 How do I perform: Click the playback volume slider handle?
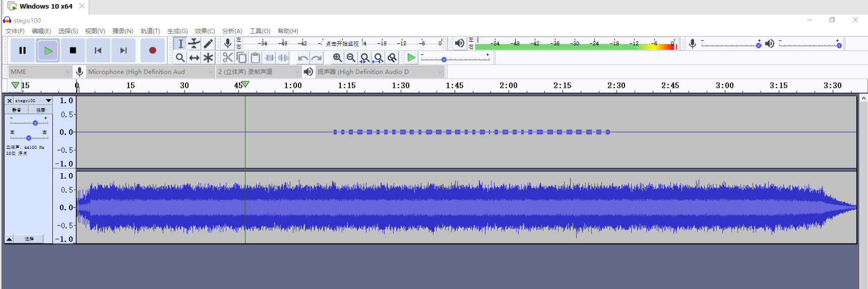[839, 45]
